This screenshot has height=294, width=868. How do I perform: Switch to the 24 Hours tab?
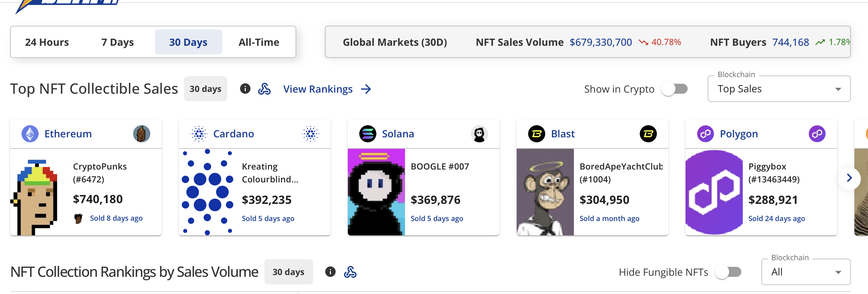[47, 42]
